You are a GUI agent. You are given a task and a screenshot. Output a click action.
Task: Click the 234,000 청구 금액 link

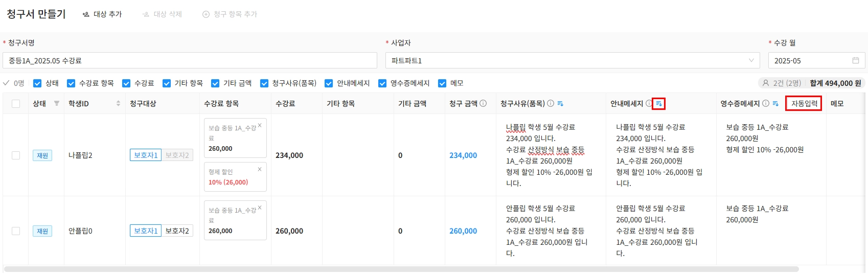[x=463, y=155]
